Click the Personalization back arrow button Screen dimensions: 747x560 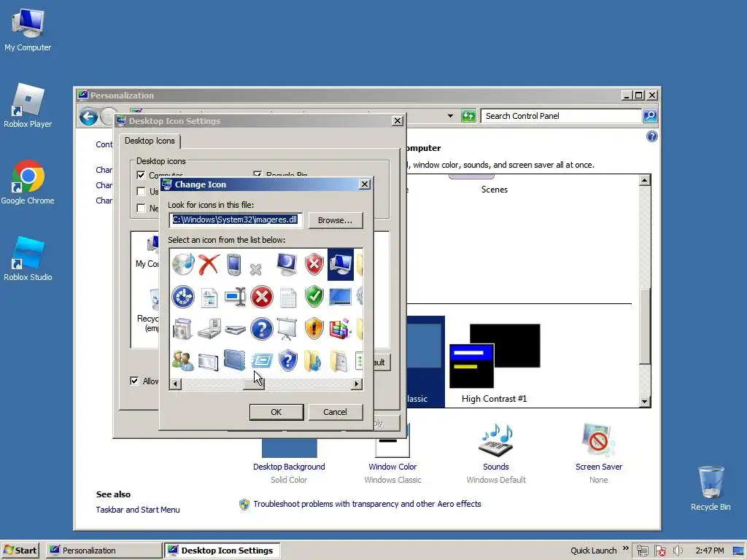[x=88, y=117]
